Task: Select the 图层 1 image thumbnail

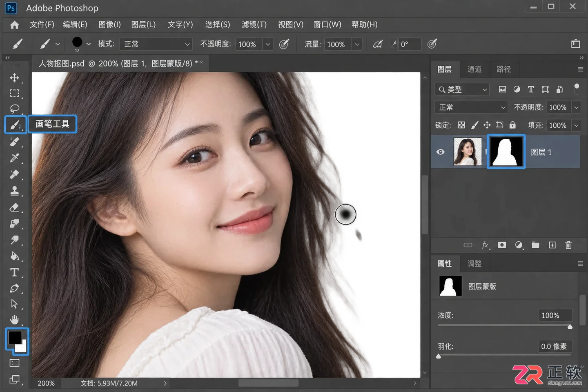Action: [468, 151]
